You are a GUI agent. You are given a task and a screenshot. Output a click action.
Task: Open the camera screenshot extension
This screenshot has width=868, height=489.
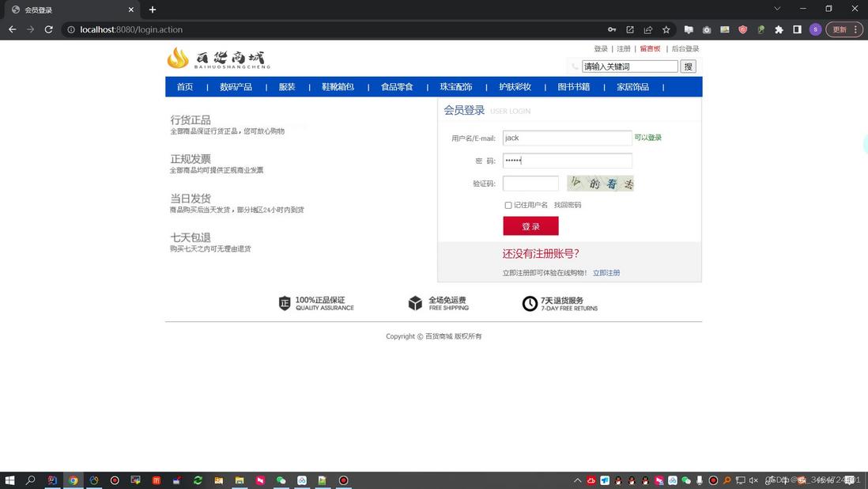pos(707,29)
